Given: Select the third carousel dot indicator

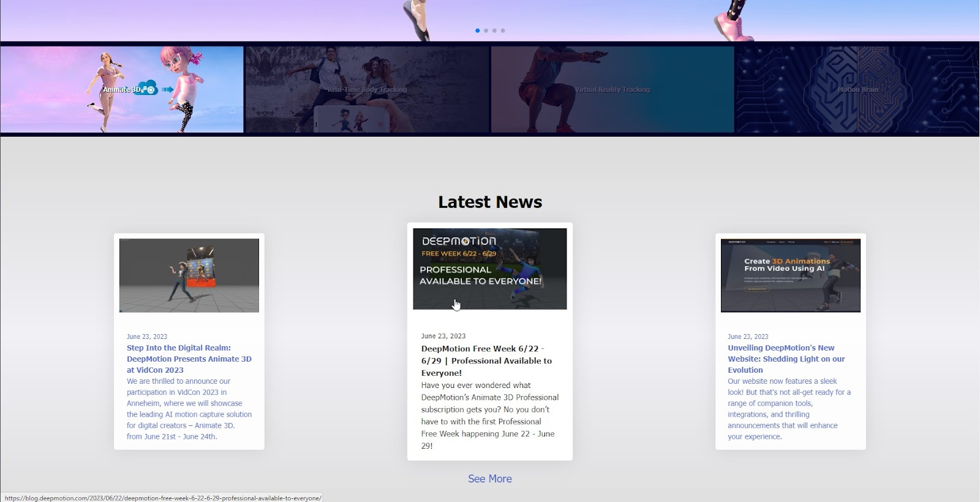Looking at the screenshot, I should (494, 31).
